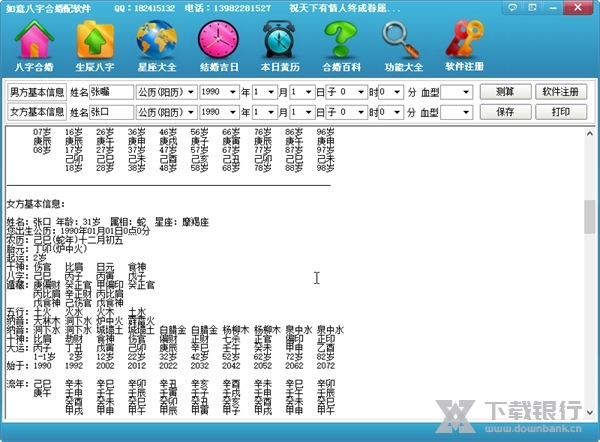
Task: Open male birth day dropdown
Action: pyautogui.click(x=302, y=92)
